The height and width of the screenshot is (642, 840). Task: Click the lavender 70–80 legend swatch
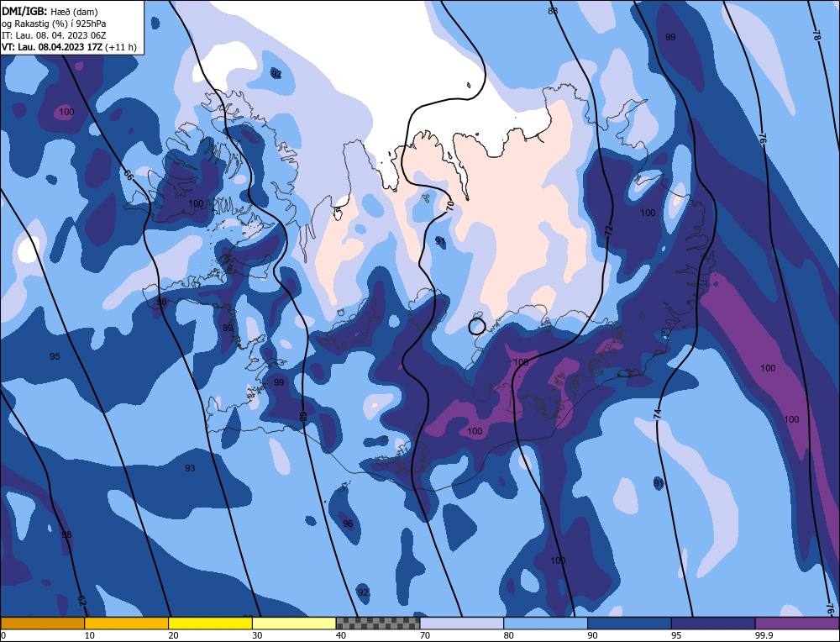click(x=462, y=624)
